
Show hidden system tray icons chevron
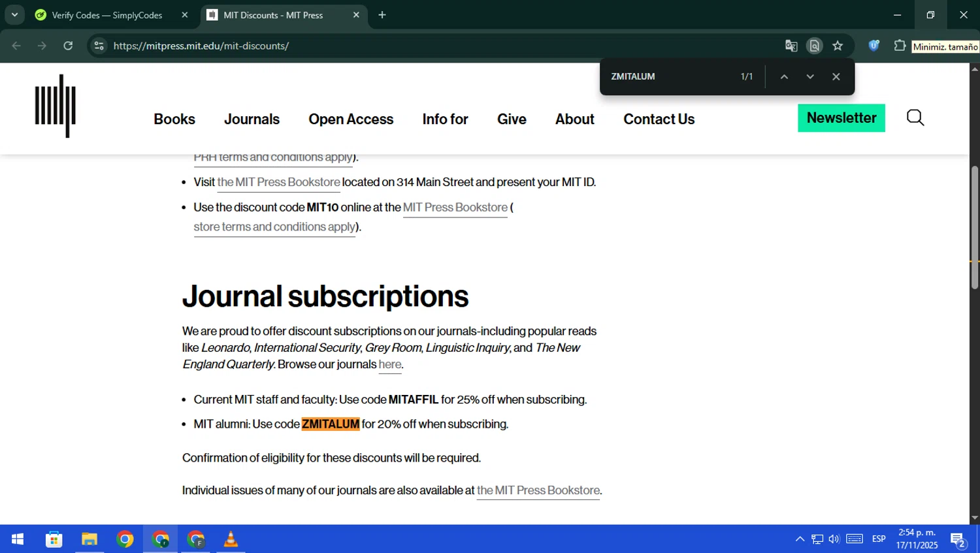coord(800,539)
